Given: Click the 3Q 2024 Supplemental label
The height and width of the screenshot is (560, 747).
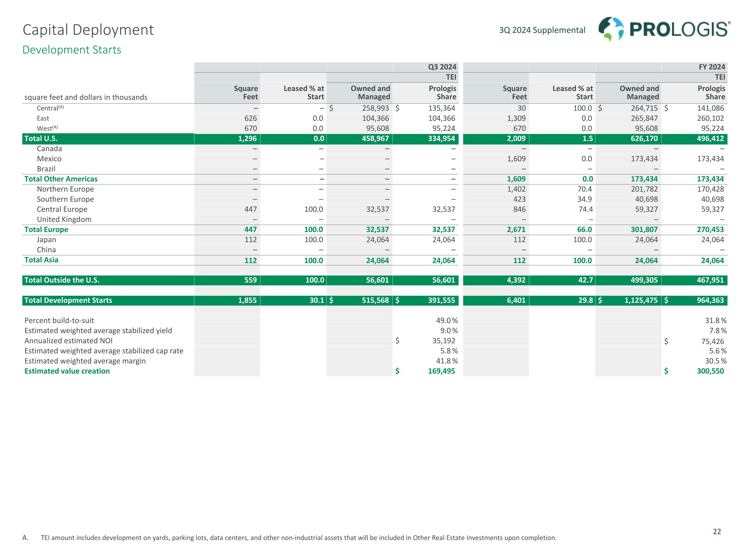Looking at the screenshot, I should tap(542, 30).
